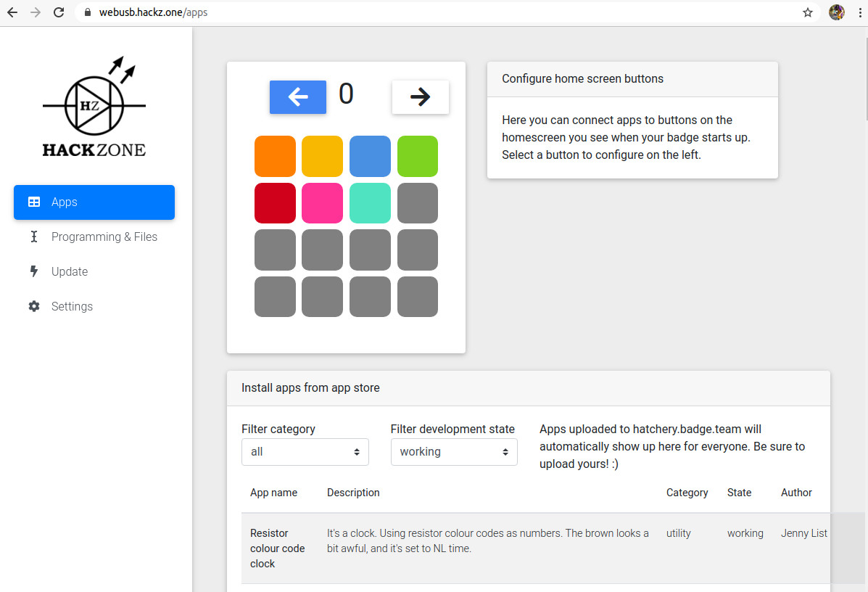
Task: Click the address bar URL field
Action: (435, 12)
